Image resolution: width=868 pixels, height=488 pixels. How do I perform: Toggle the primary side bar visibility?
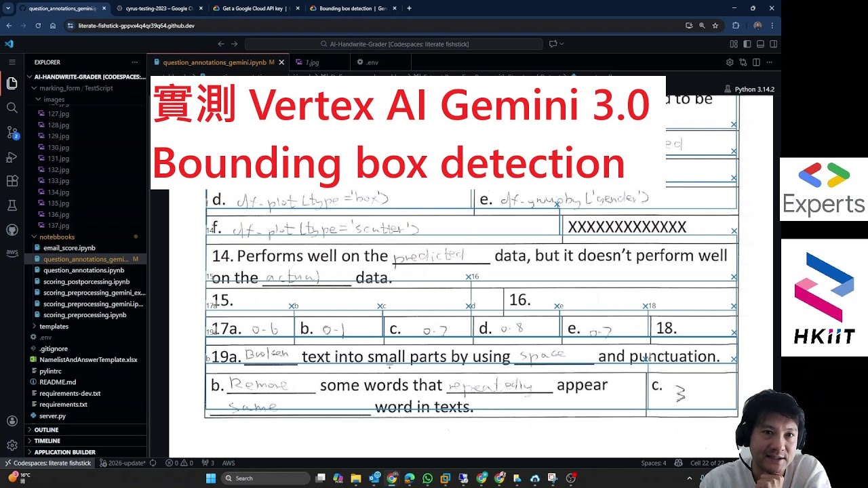[747, 44]
